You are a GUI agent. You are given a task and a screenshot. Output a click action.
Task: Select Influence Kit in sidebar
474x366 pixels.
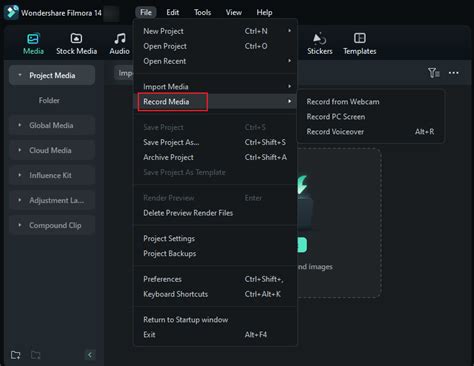pyautogui.click(x=52, y=175)
